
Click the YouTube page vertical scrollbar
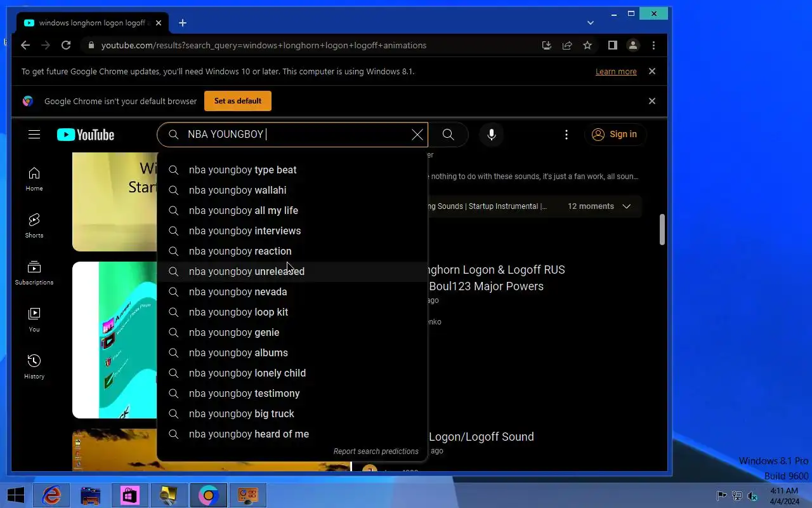(662, 229)
